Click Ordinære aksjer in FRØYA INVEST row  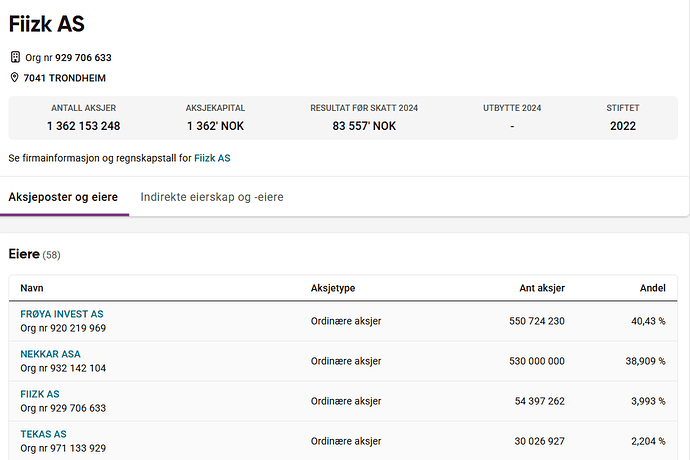(x=346, y=321)
